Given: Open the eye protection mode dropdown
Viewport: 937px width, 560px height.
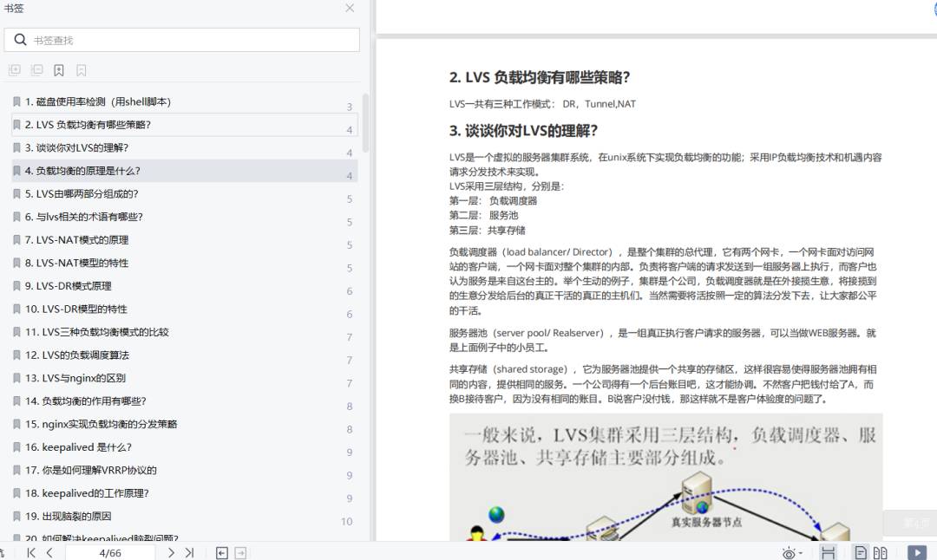Looking at the screenshot, I should [792, 553].
